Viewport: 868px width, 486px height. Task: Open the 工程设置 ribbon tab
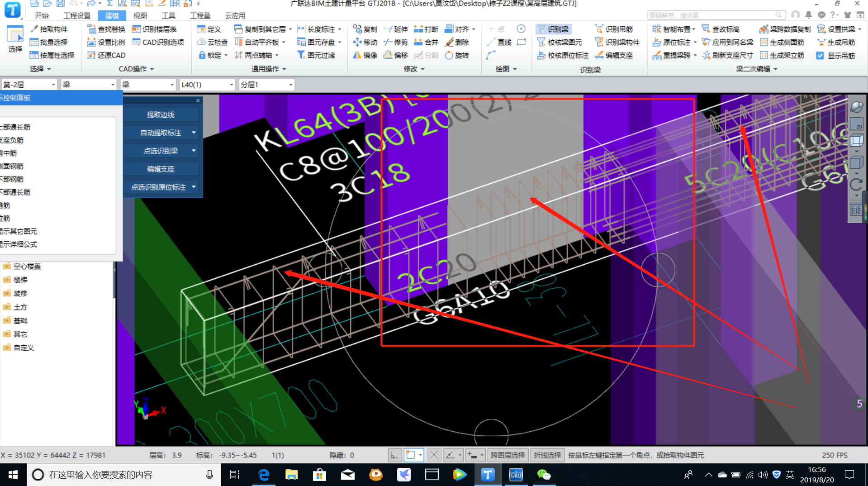pyautogui.click(x=77, y=15)
